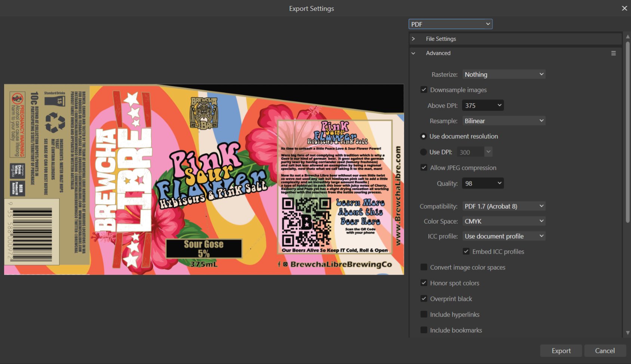Change the Color Space dropdown
This screenshot has height=364, width=631.
(504, 221)
